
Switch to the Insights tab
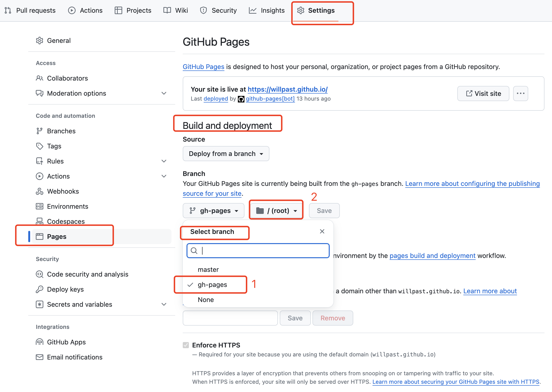coord(267,10)
